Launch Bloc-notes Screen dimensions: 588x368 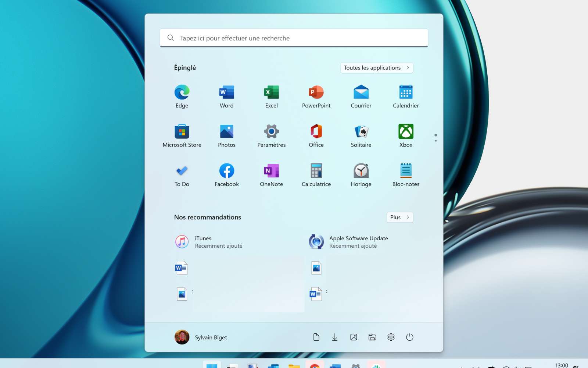[x=406, y=176]
